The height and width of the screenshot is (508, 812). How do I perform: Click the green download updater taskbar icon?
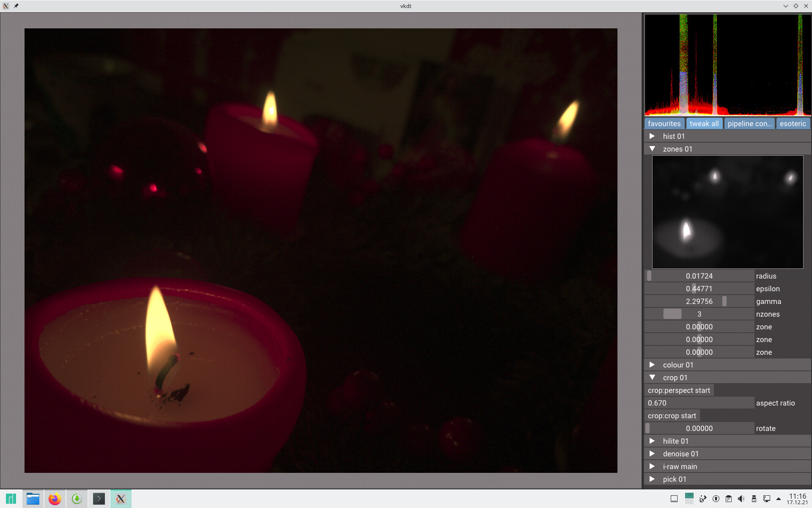click(77, 499)
